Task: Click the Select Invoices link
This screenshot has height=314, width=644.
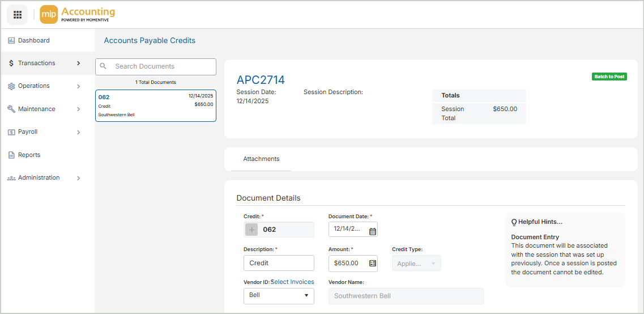Action: (x=293, y=282)
